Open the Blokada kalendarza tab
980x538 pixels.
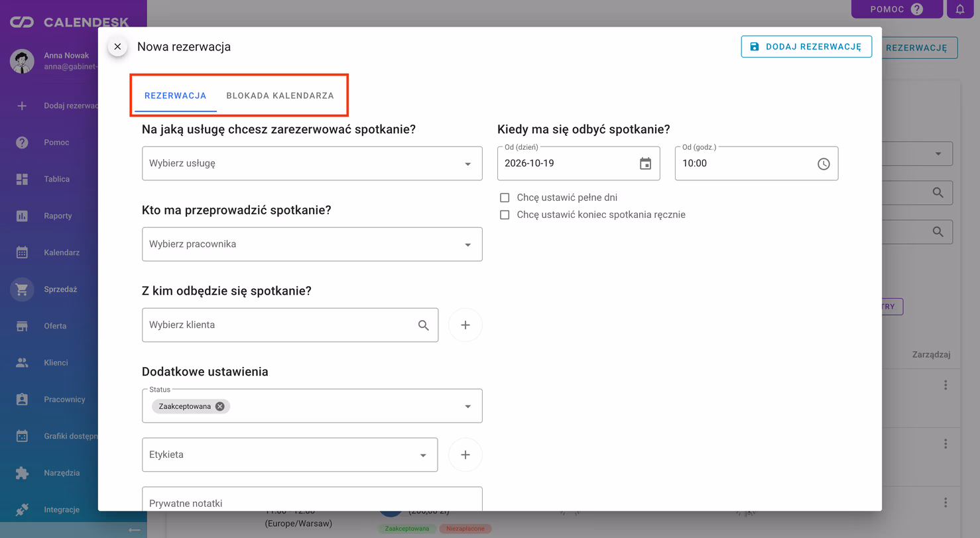[x=280, y=95]
